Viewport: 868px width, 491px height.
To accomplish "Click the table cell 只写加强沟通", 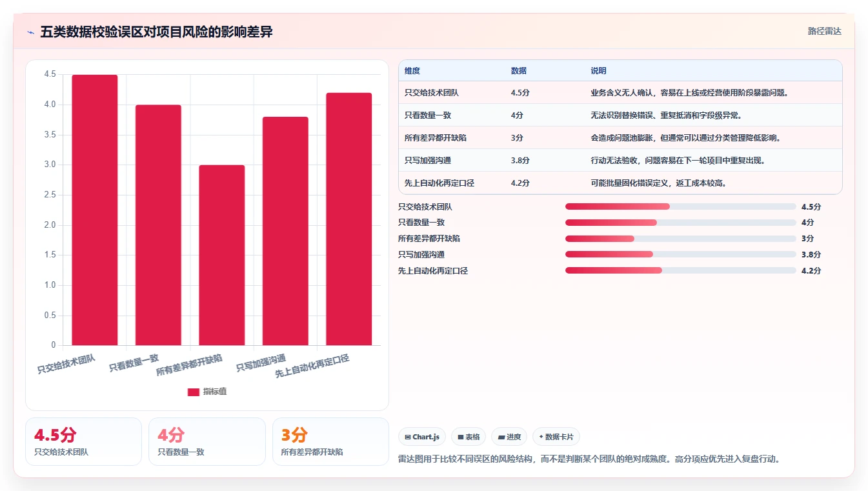I will click(x=428, y=161).
